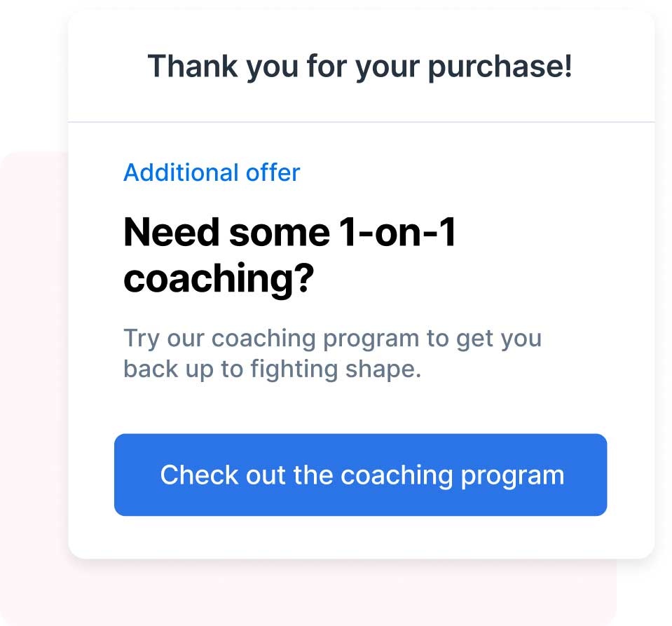
Task: Click the Thank you for your purchase heading
Action: click(360, 67)
